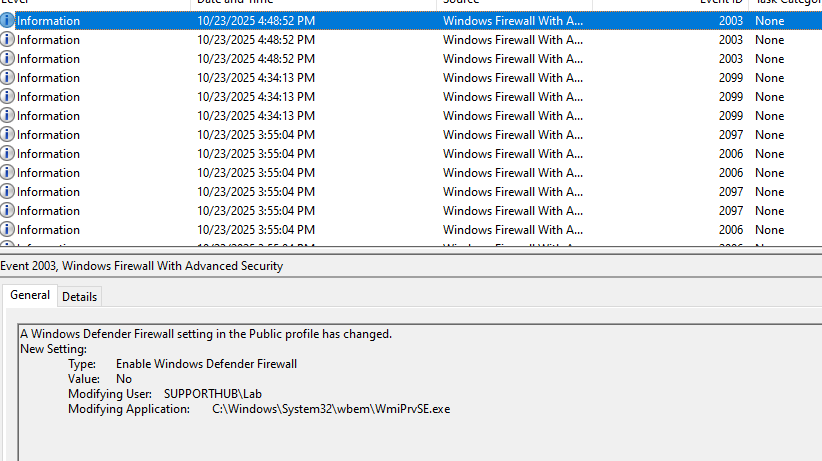Open the General tab
Image resolution: width=822 pixels, height=461 pixels.
(x=30, y=296)
